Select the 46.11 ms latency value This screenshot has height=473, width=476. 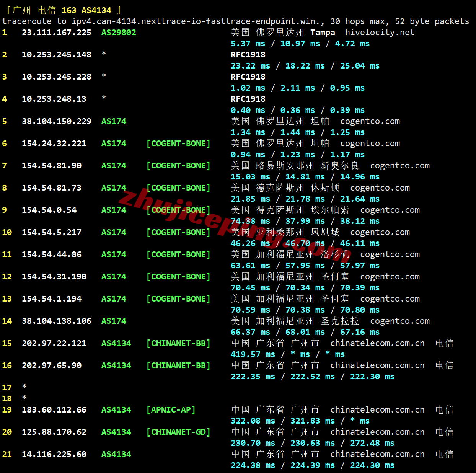click(x=360, y=243)
